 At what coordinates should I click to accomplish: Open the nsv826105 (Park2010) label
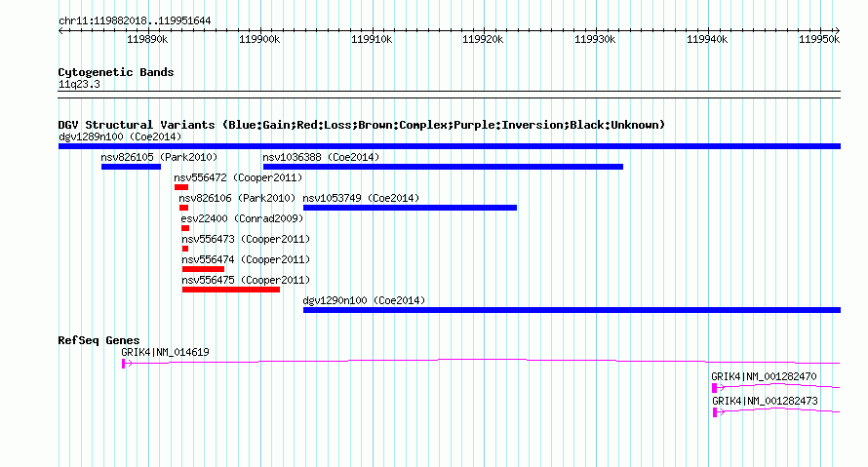[159, 157]
